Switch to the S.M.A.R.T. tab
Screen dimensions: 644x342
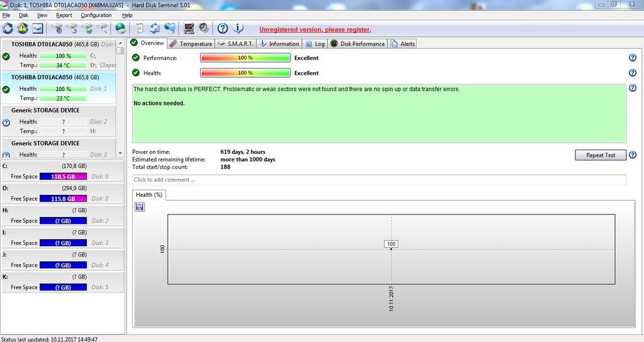tap(236, 43)
